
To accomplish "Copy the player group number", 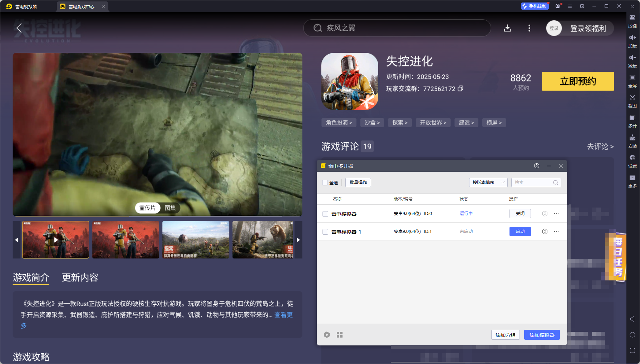I will 461,89.
